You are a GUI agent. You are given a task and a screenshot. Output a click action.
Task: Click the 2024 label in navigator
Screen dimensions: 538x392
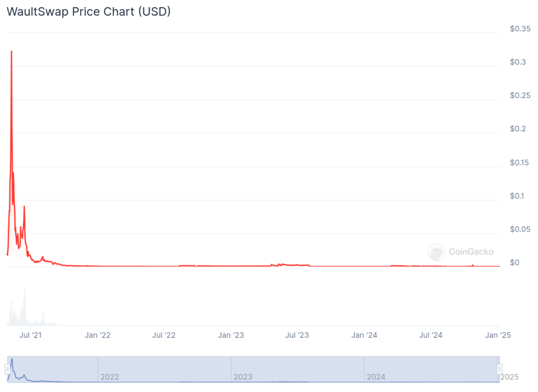click(x=376, y=377)
